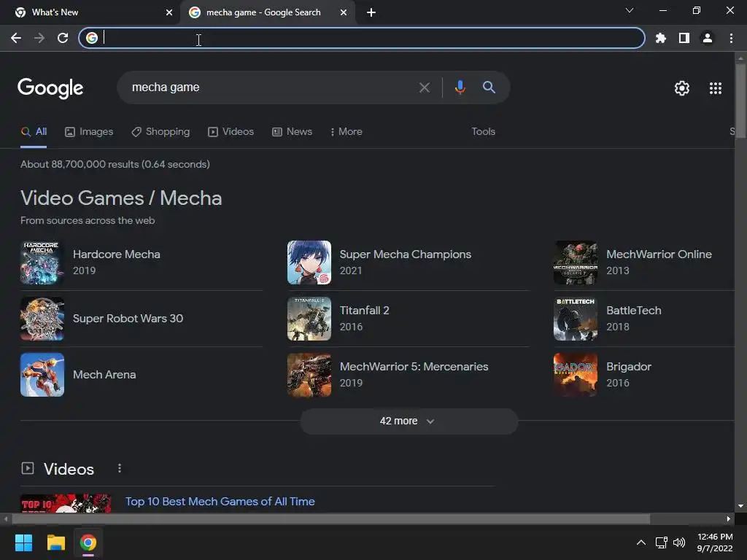Image resolution: width=747 pixels, height=560 pixels.
Task: Open the Mech Arena thumbnail
Action: (42, 375)
